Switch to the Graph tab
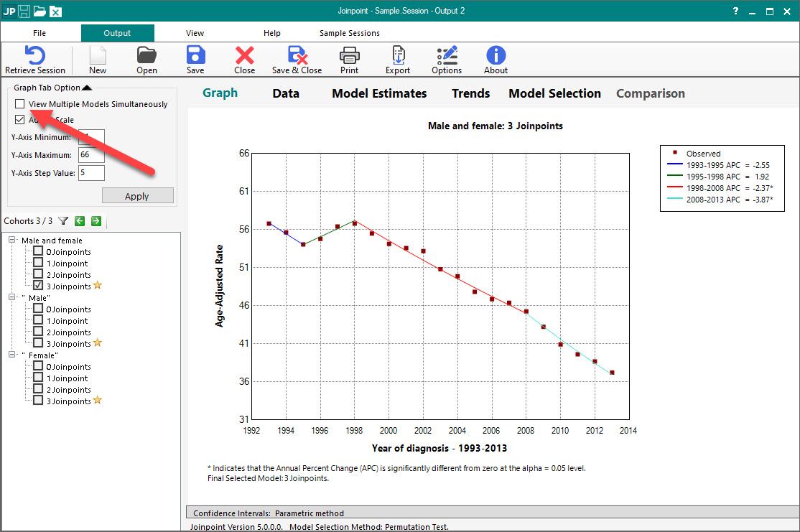The image size is (800, 532). tap(220, 93)
